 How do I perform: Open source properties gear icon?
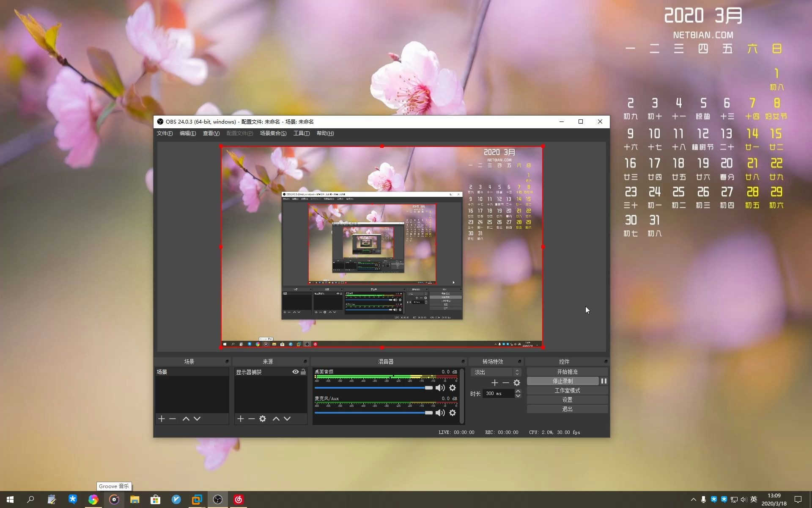(263, 419)
